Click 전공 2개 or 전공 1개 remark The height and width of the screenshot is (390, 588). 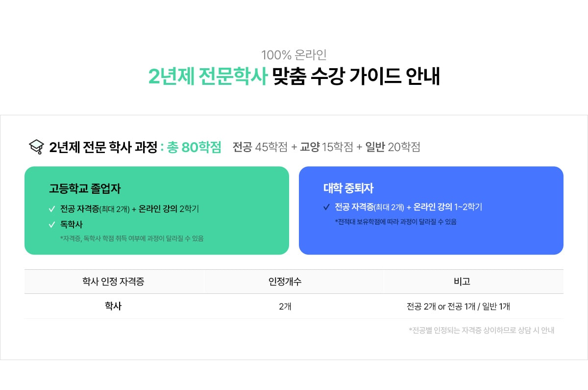click(458, 307)
